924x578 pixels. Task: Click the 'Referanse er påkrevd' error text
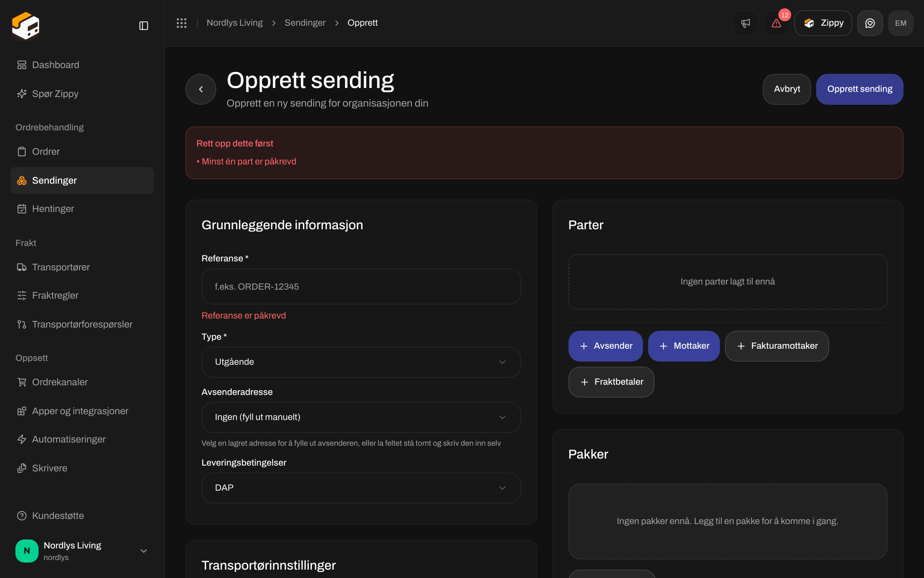pos(244,315)
